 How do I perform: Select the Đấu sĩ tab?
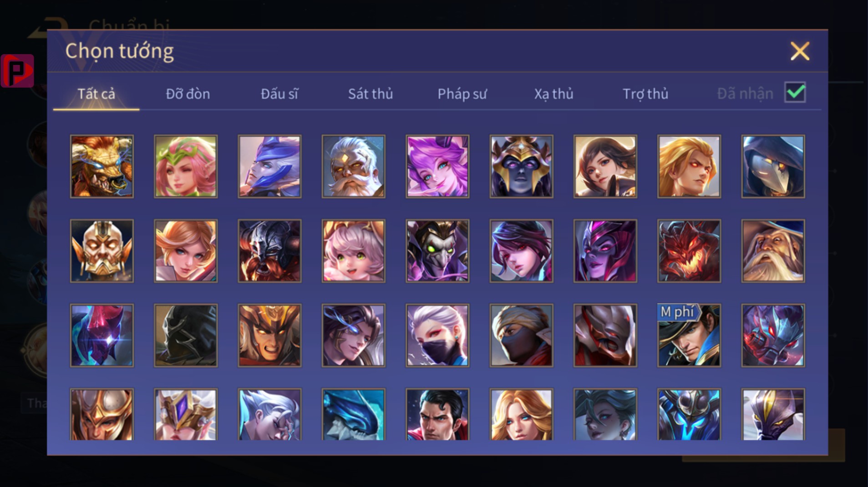(x=279, y=94)
